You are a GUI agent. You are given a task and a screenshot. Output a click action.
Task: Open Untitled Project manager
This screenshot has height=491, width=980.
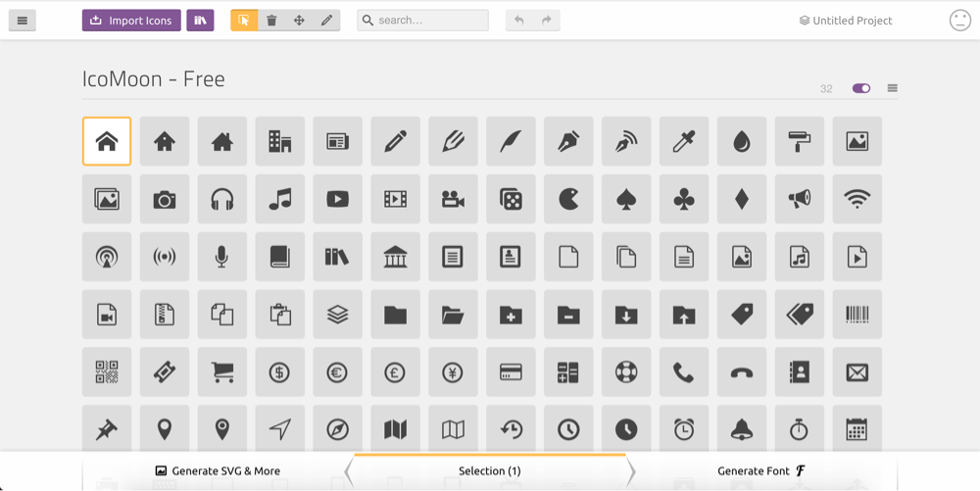846,21
